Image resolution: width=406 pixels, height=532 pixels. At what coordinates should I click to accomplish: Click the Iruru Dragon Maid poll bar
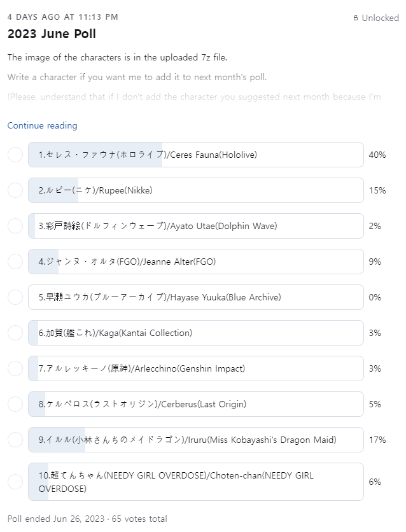(195, 440)
